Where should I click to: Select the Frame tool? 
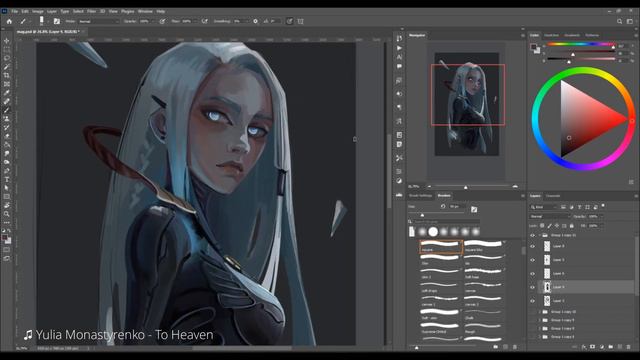[x=7, y=84]
